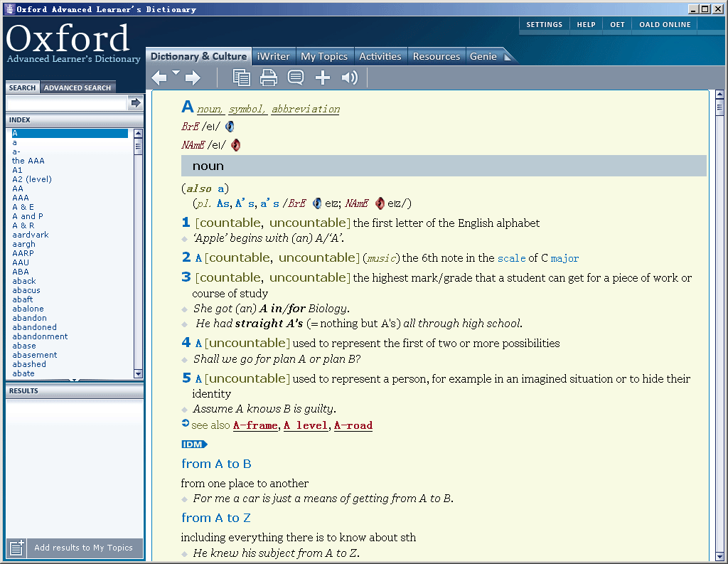Viewport: 728px width, 564px height.
Task: Click the index list scrollbar up arrow
Action: click(138, 134)
